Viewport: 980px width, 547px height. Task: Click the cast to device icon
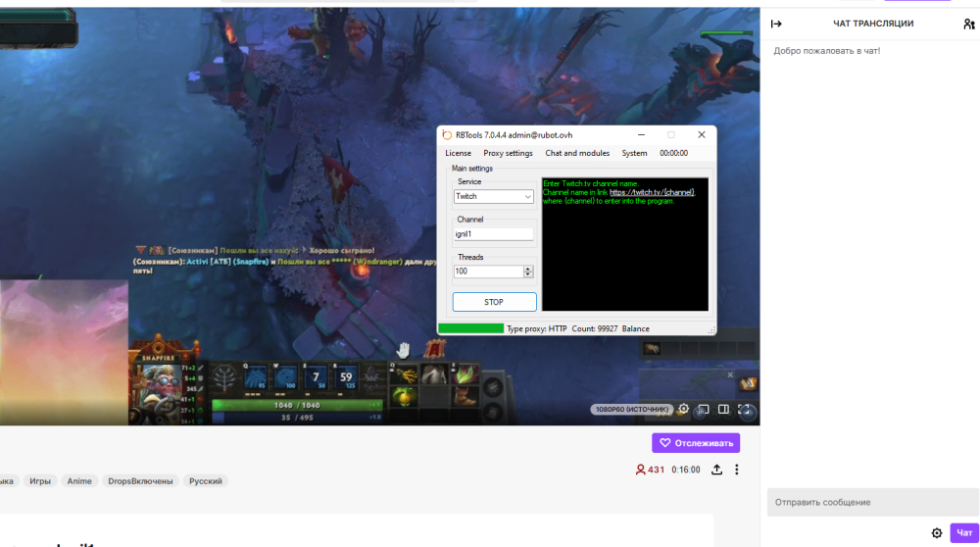[x=703, y=410]
